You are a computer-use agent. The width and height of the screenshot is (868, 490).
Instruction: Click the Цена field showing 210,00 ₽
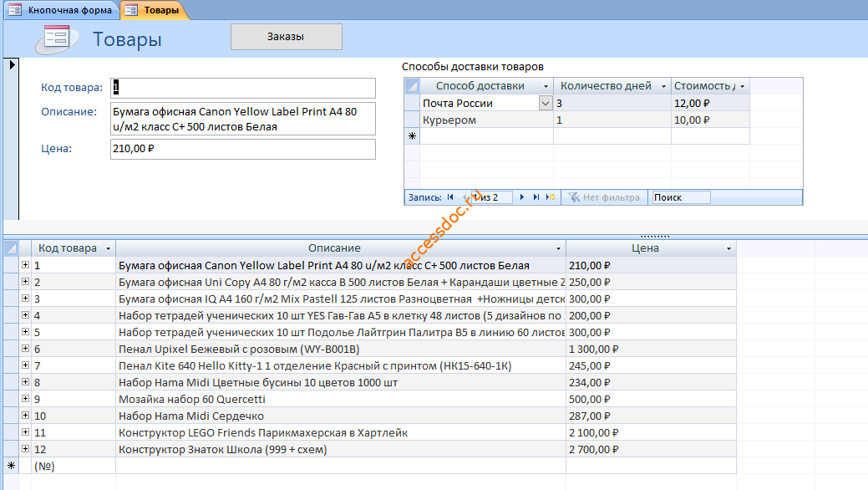click(243, 149)
